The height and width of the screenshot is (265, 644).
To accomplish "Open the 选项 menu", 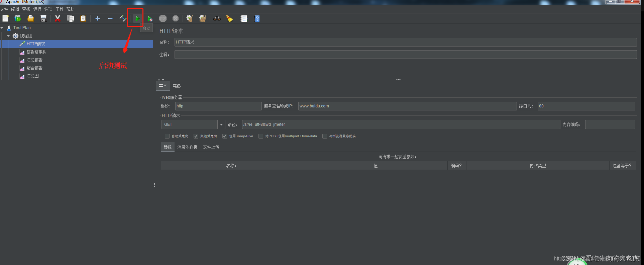I will [x=48, y=9].
